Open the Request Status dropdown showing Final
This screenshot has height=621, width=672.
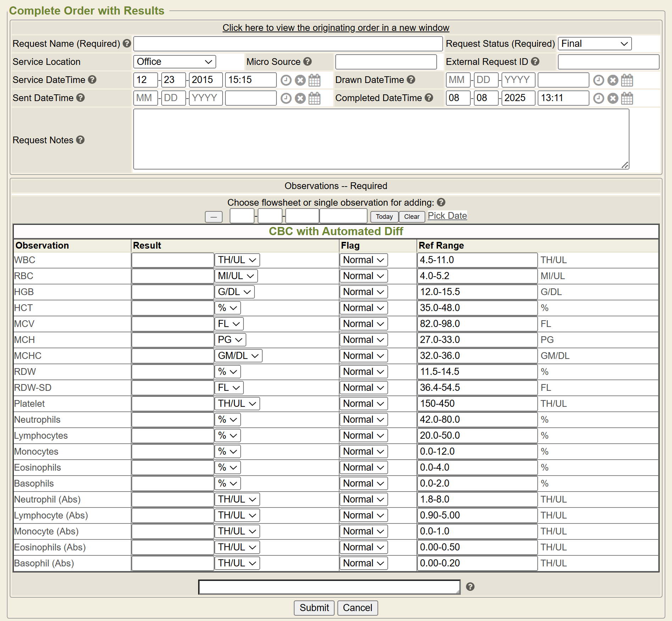(594, 44)
